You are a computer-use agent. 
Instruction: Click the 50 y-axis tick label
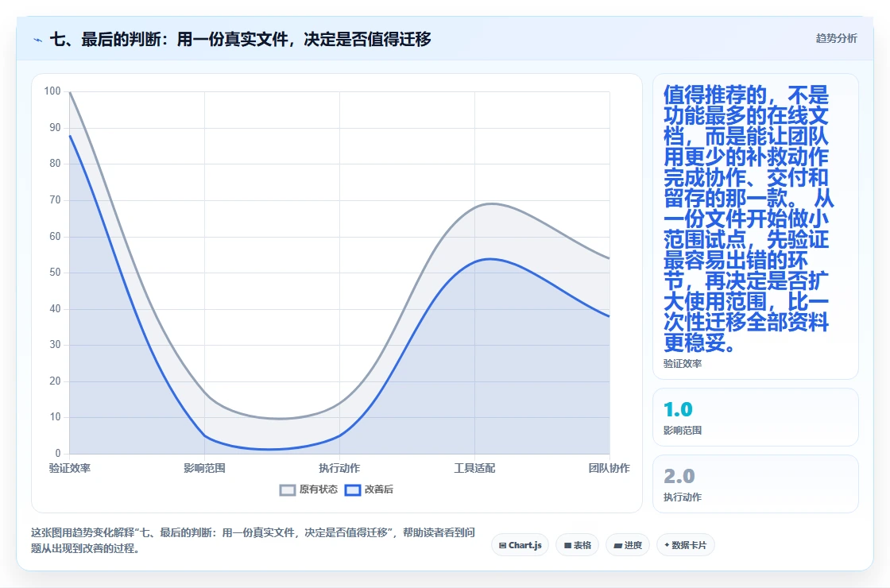coord(55,272)
